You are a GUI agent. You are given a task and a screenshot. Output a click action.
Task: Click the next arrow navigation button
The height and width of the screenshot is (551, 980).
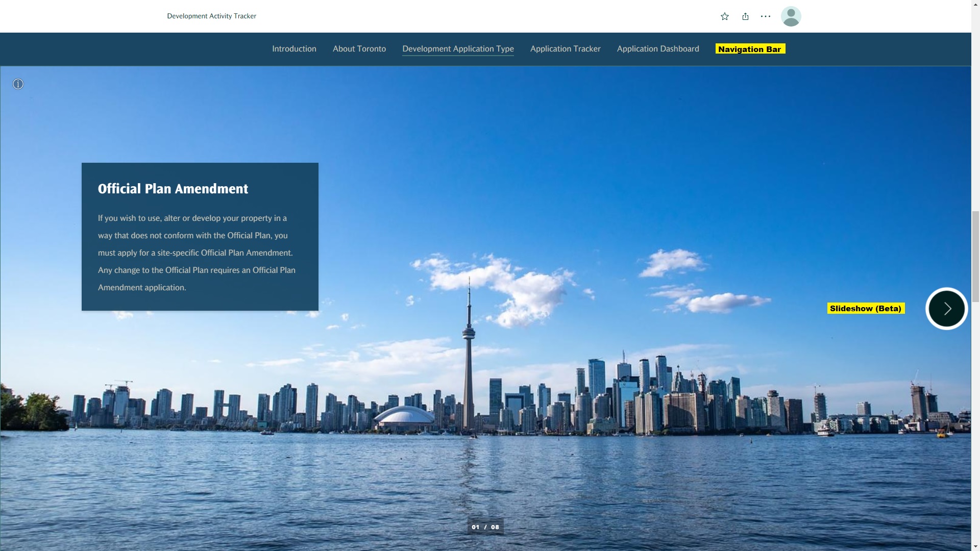tap(946, 308)
